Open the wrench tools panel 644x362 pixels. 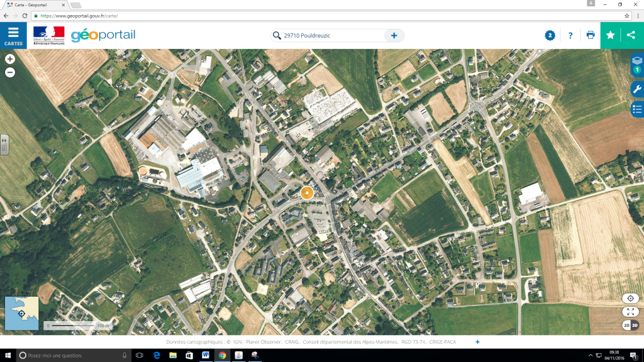636,88
